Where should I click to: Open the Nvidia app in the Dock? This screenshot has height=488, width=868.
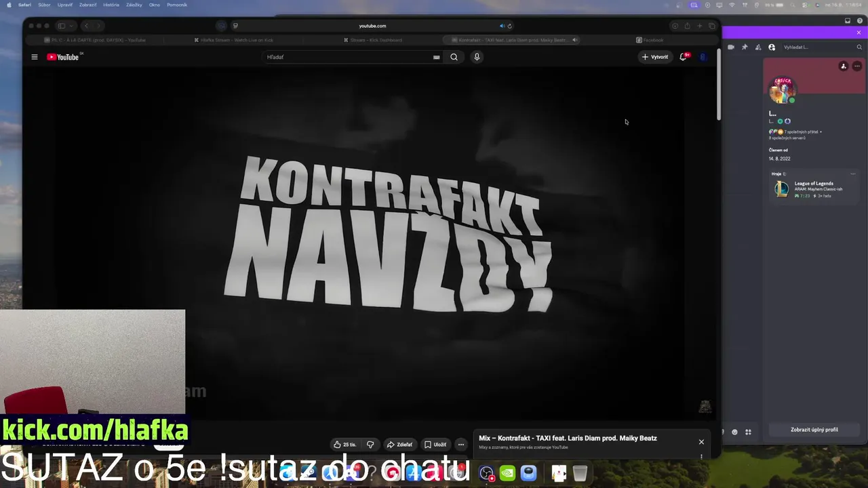click(x=507, y=473)
